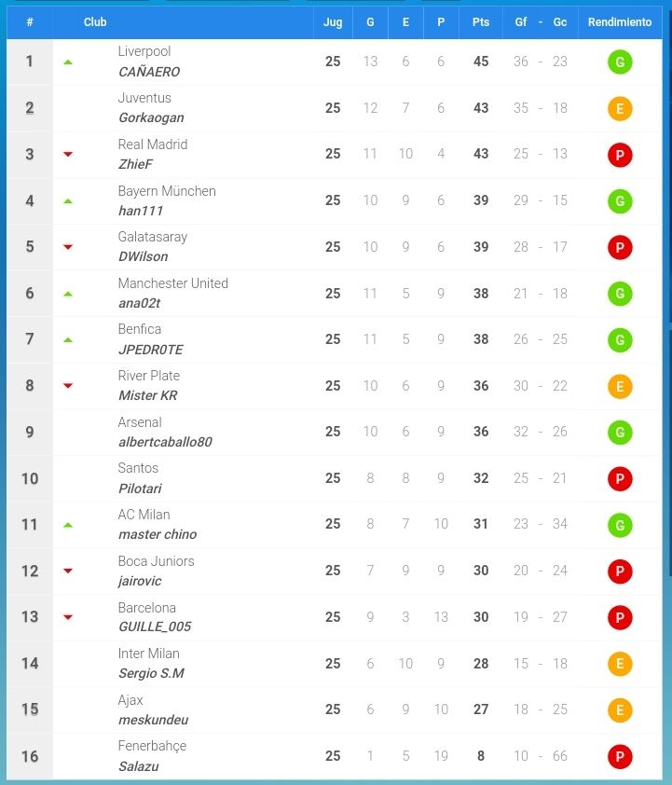This screenshot has height=785, width=672.
Task: Click the Pts column header
Action: point(480,22)
